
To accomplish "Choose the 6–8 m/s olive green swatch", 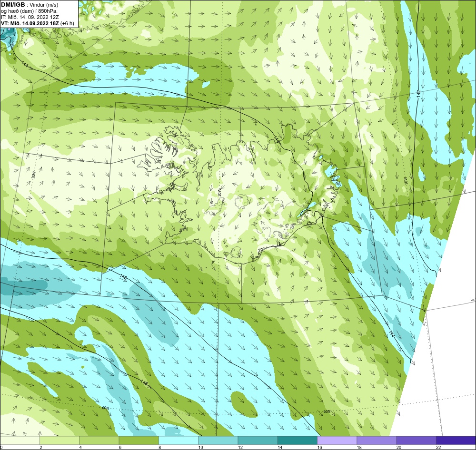I will pyautogui.click(x=139, y=440).
